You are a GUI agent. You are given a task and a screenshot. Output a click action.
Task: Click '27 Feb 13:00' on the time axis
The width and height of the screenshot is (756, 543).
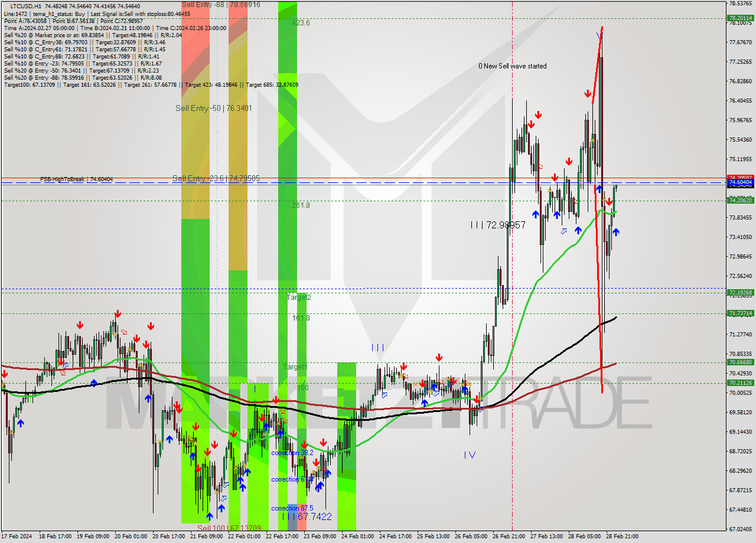[546, 537]
